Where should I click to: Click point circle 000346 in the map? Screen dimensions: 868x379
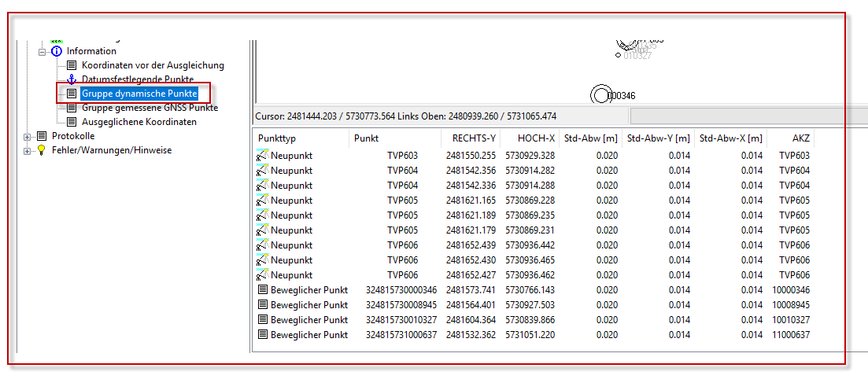click(x=600, y=95)
